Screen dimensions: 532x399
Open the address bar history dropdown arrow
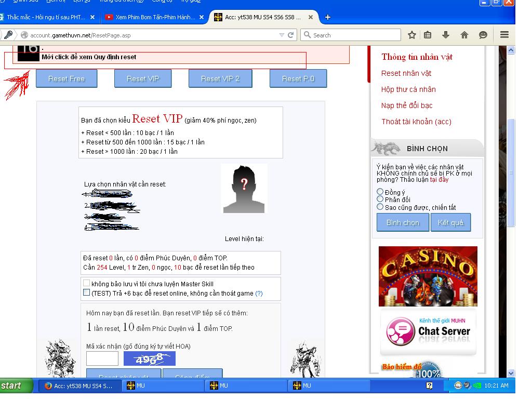tap(282, 35)
